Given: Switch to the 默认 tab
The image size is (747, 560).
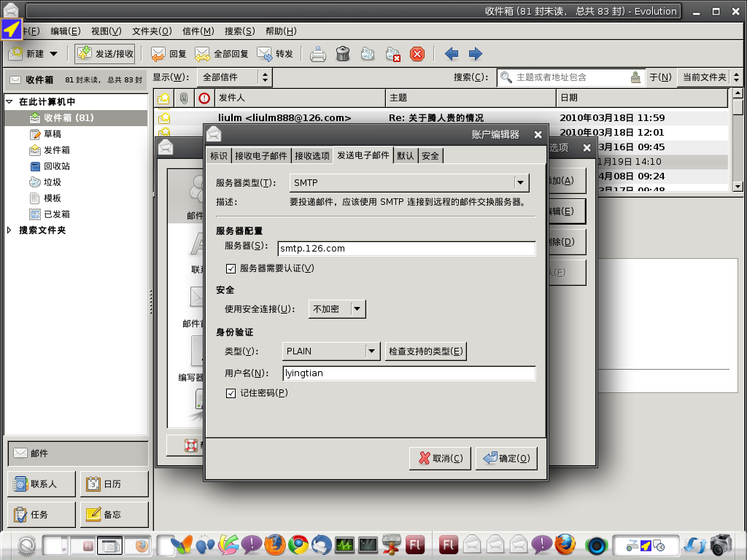Looking at the screenshot, I should pyautogui.click(x=406, y=156).
